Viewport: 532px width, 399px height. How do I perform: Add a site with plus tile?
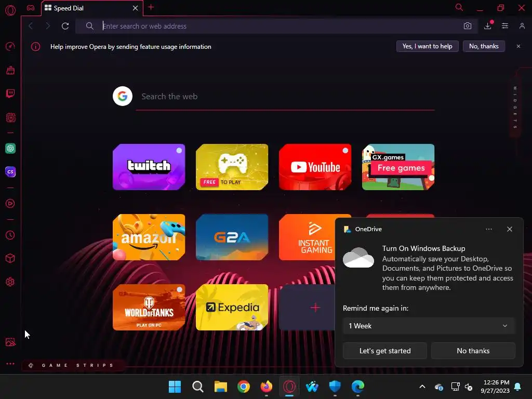pos(307,308)
